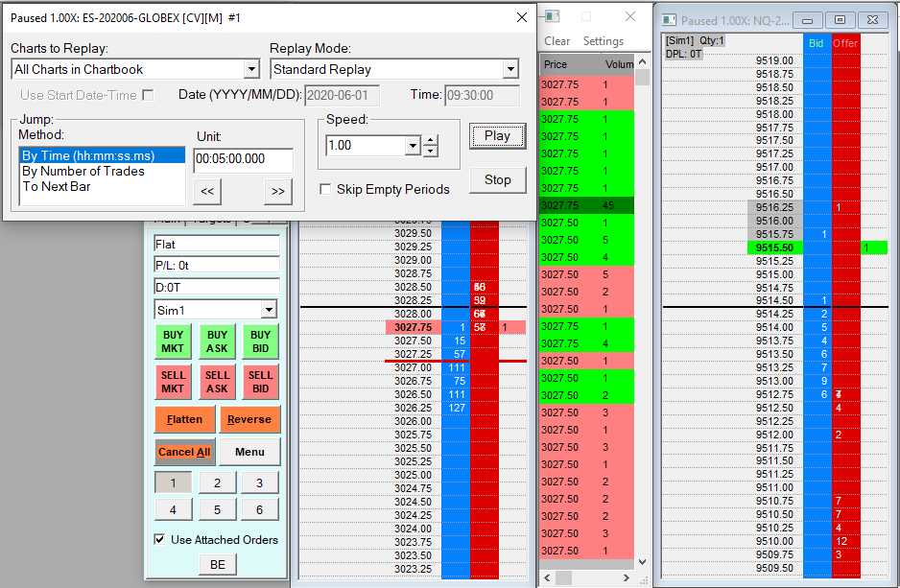The image size is (900, 588).
Task: Click the jump Unit time input field
Action: pyautogui.click(x=242, y=159)
